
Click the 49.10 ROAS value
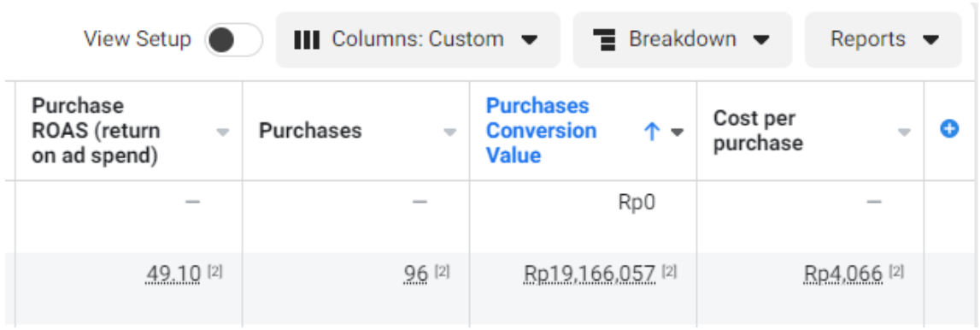coord(173,273)
